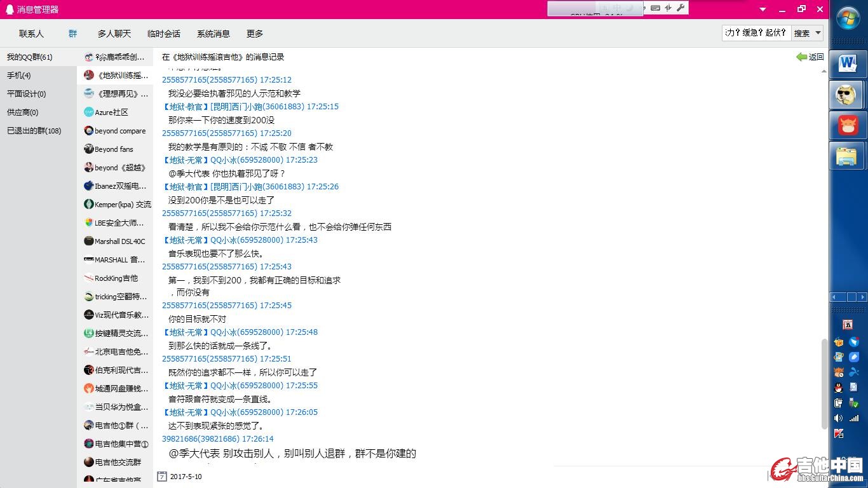Open the title bar dropdown arrow menu
Screen dimensions: 868x488
point(763,10)
